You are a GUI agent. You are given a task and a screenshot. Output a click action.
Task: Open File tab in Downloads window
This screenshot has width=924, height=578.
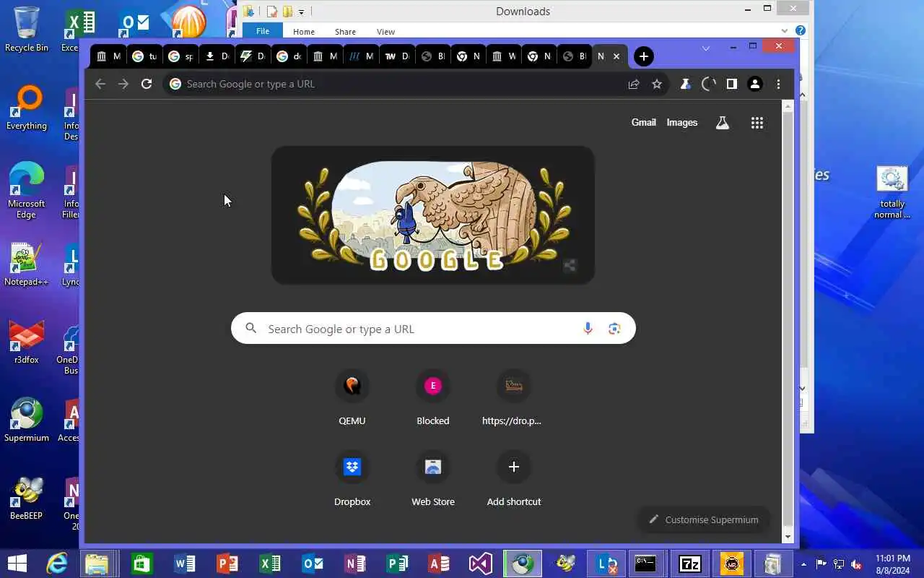pyautogui.click(x=263, y=31)
